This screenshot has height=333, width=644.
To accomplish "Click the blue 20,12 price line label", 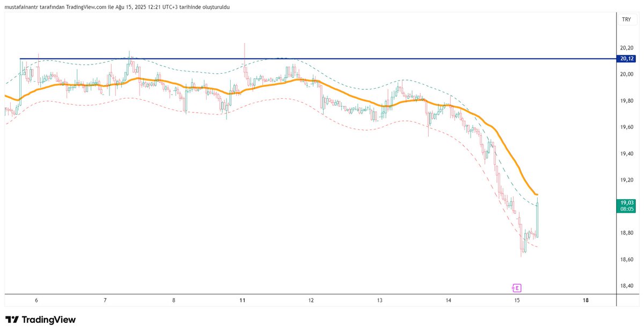I will coord(626,59).
